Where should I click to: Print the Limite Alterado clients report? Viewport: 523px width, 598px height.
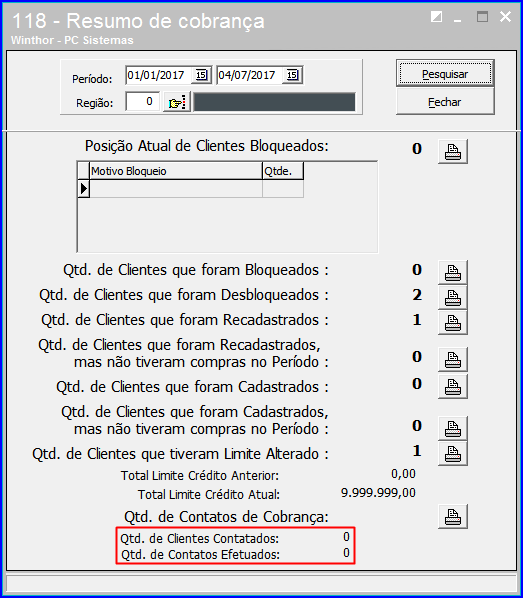pos(453,453)
